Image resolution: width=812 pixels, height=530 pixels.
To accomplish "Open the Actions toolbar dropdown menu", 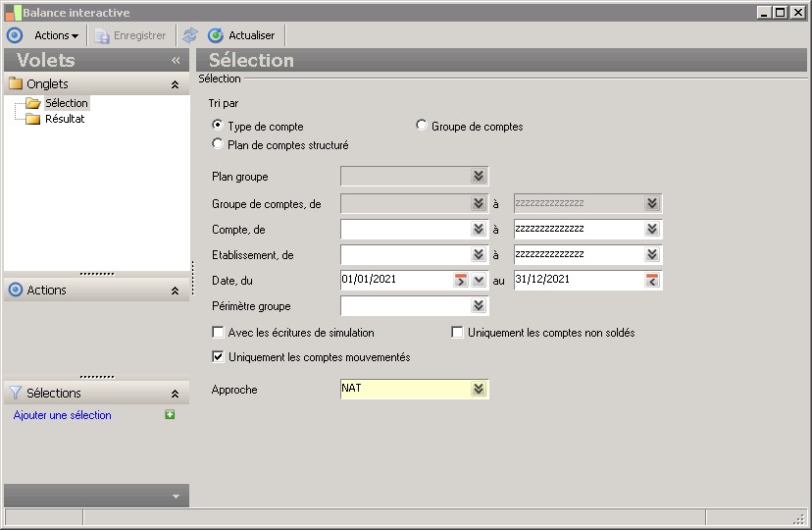I will (57, 35).
